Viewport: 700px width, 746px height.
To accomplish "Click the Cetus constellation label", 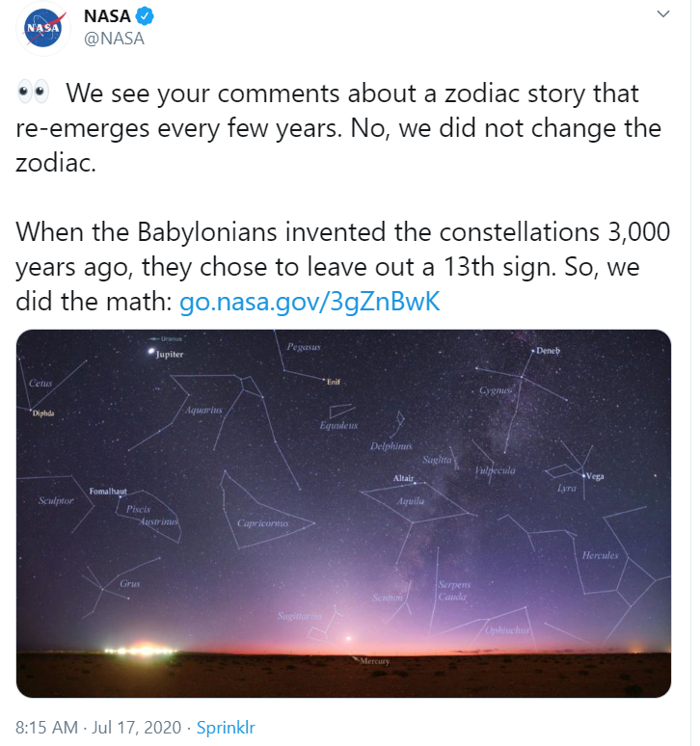I will [x=40, y=384].
